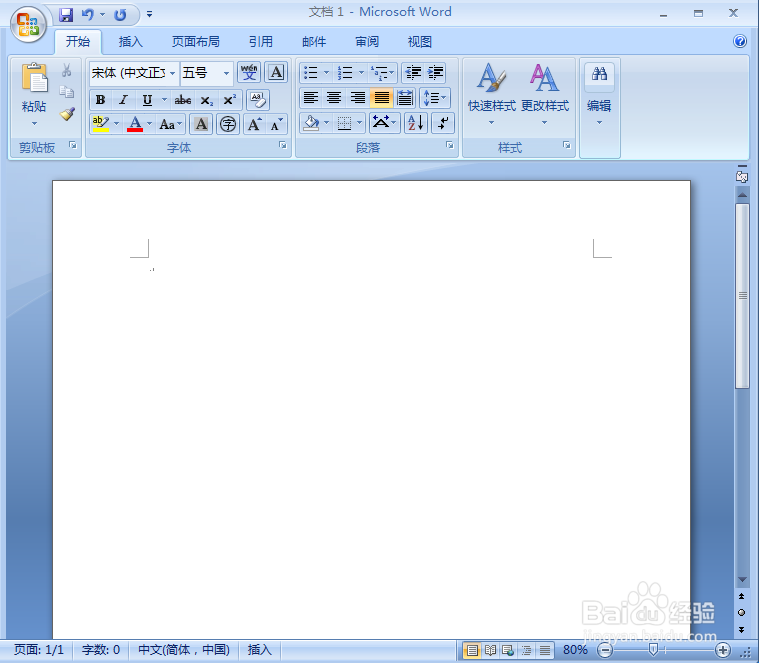Undo the last action
This screenshot has height=663, width=759.
tap(88, 15)
